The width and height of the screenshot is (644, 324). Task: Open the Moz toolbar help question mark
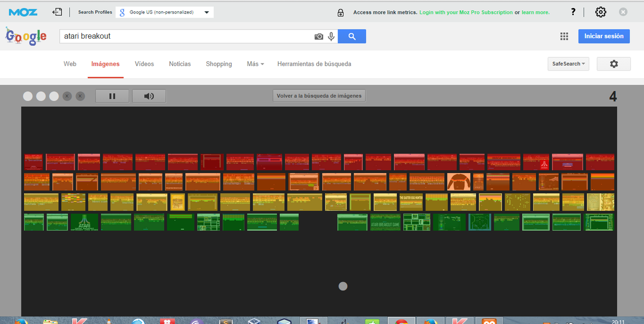point(573,11)
